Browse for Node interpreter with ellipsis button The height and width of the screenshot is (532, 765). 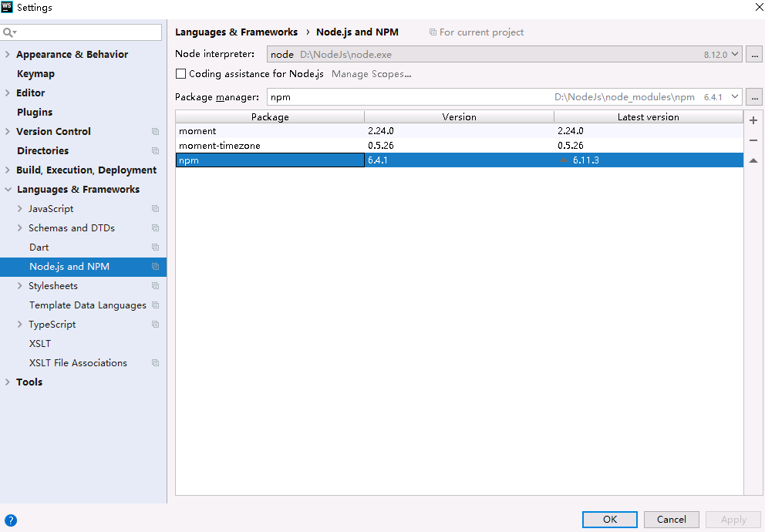(754, 54)
